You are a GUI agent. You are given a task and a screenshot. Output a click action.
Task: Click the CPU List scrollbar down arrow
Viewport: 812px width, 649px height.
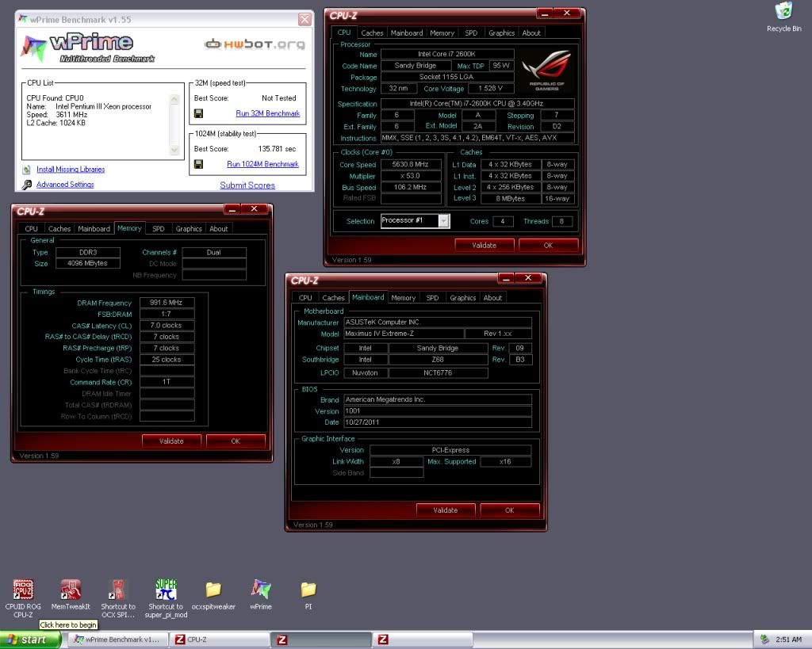(175, 151)
